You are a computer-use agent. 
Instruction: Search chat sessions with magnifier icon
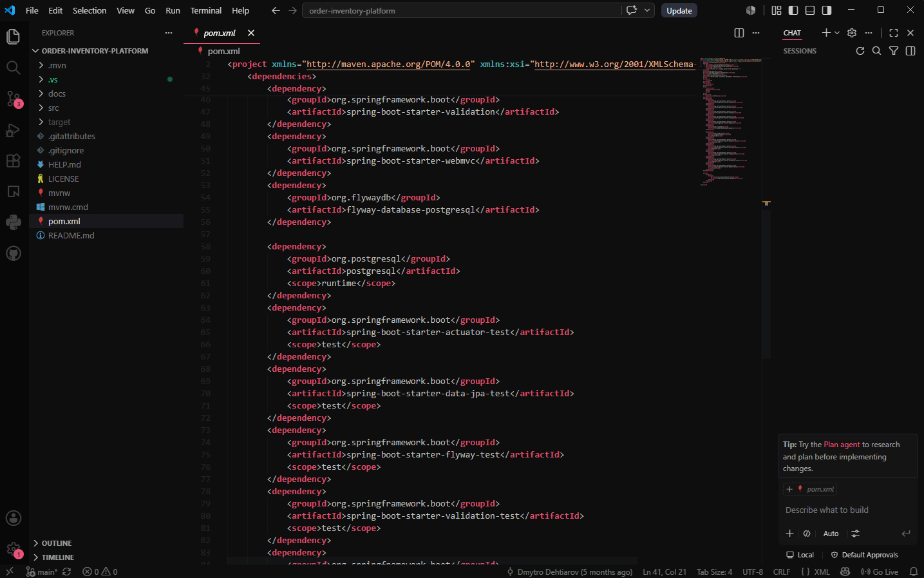[x=876, y=51]
